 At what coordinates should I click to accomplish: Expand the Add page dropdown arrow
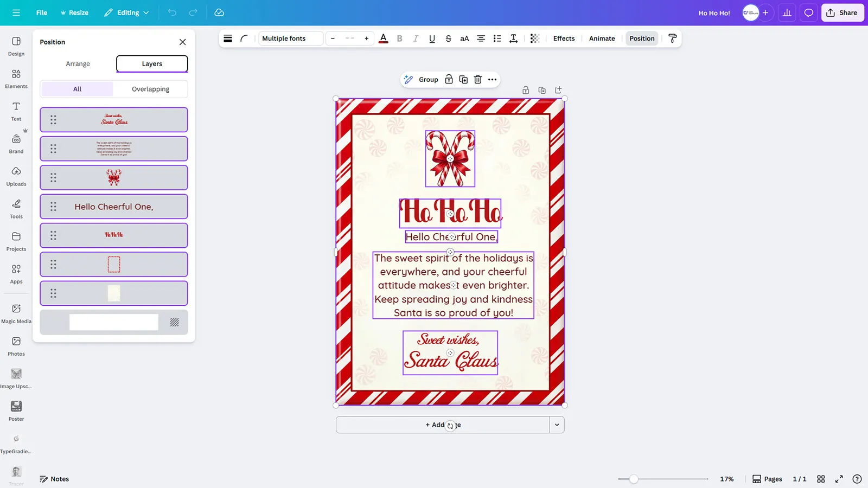[x=557, y=425]
